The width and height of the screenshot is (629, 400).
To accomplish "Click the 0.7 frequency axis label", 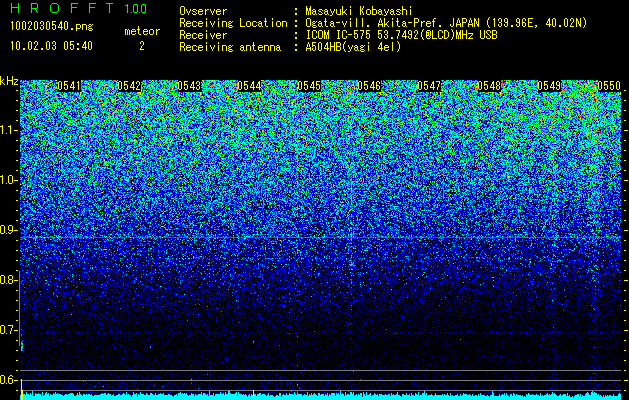I will 9,330.
